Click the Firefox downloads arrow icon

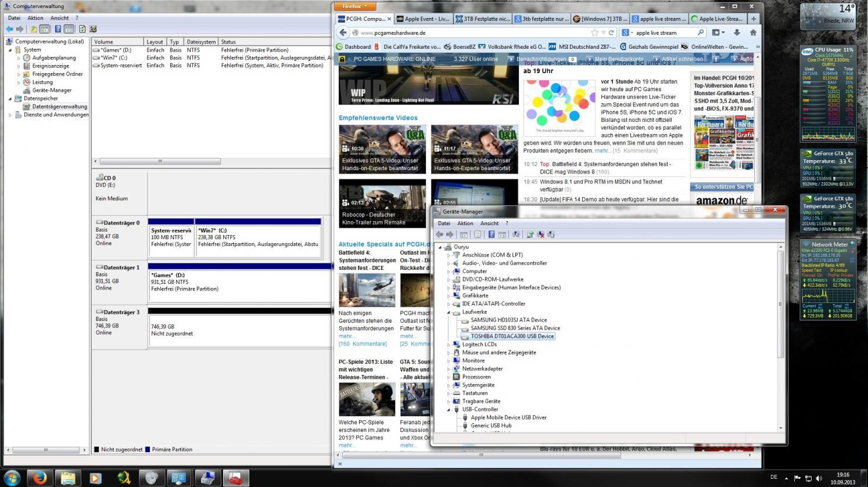click(x=737, y=33)
